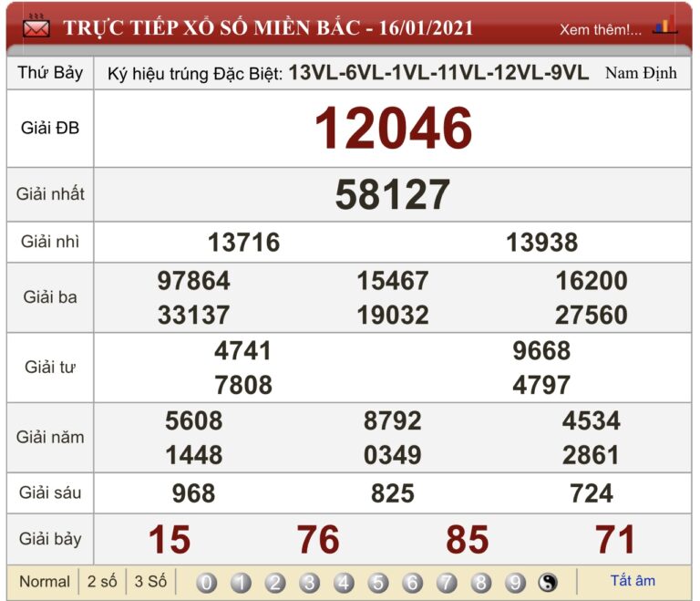Select the digit 4 ball filter
The width and height of the screenshot is (700, 601).
[344, 583]
